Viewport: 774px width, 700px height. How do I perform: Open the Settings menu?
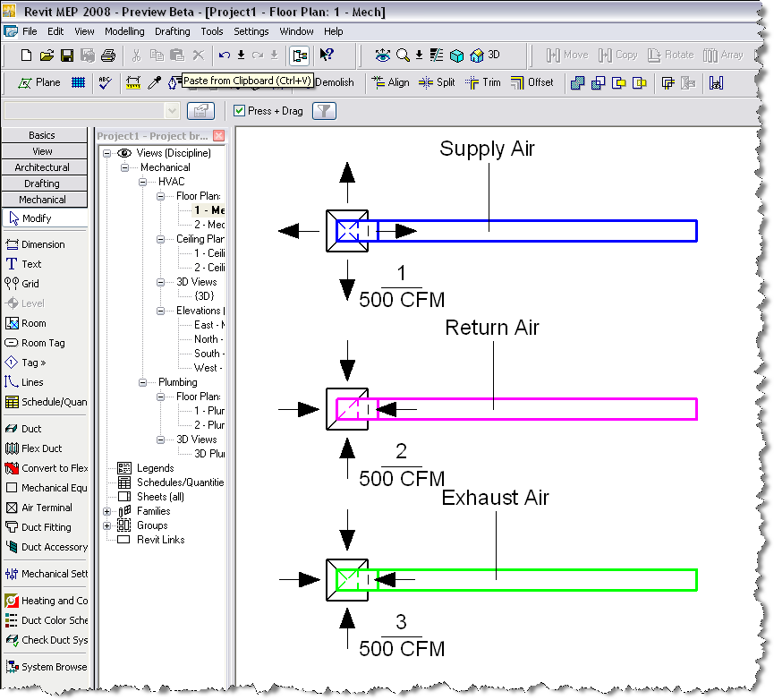(251, 31)
